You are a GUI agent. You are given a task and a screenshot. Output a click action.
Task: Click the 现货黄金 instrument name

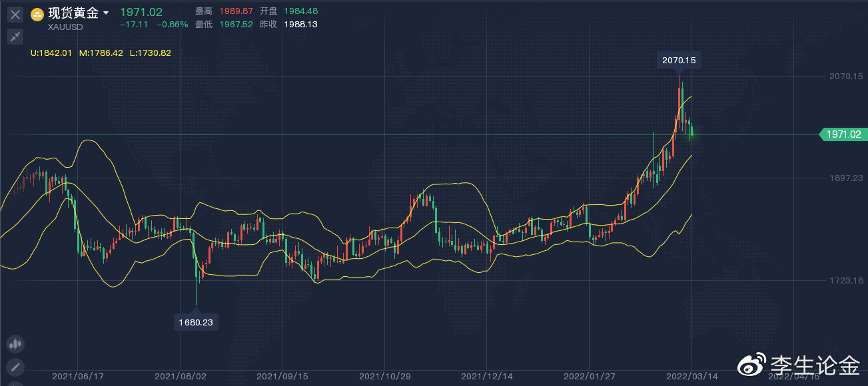click(73, 13)
